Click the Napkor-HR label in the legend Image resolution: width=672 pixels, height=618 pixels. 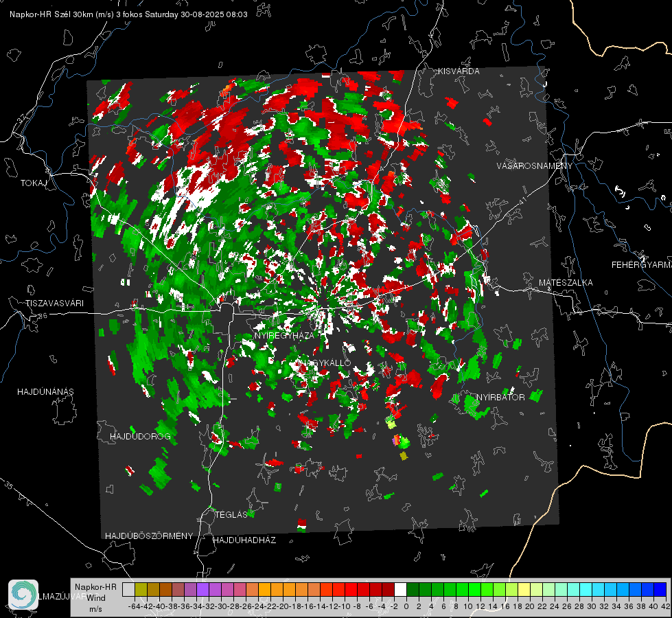tap(95, 586)
